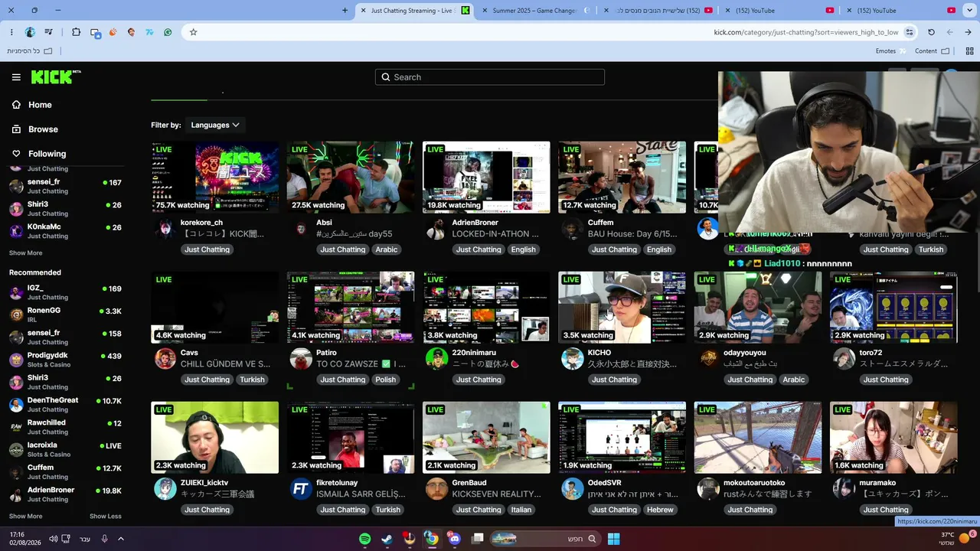Open the KICHO stream thumbnail
The width and height of the screenshot is (980, 551).
pos(622,307)
